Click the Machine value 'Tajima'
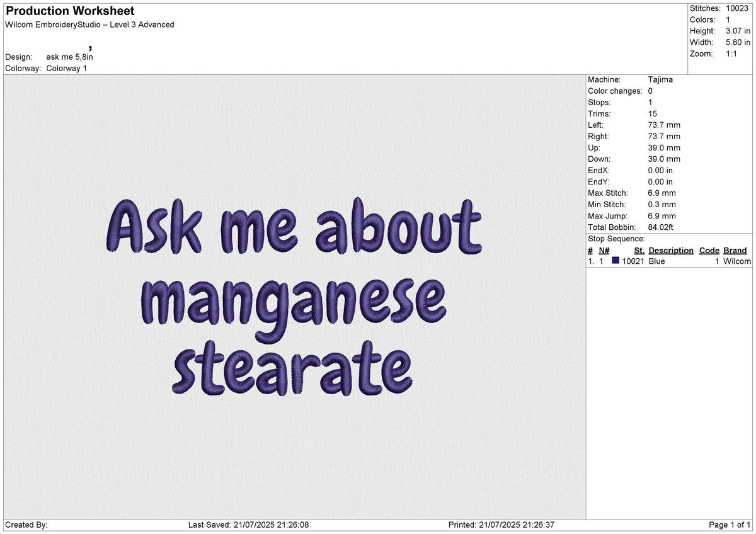The width and height of the screenshot is (756, 534). pos(660,79)
